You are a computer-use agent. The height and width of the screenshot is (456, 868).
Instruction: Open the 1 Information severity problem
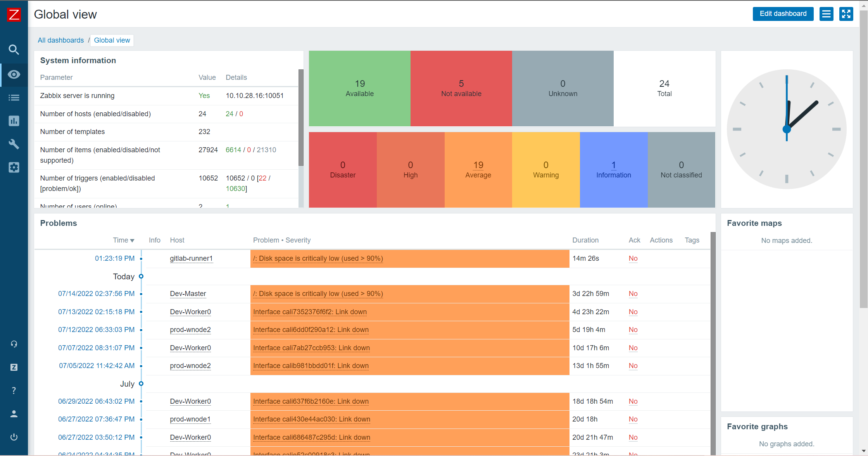(x=614, y=165)
